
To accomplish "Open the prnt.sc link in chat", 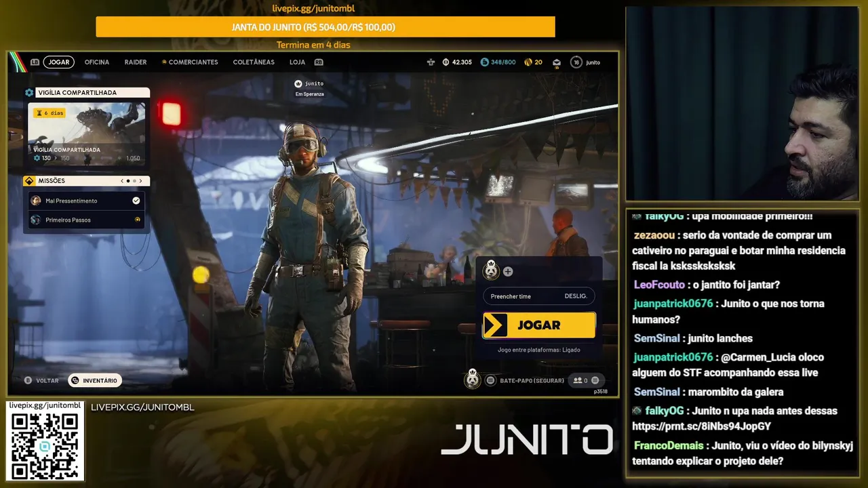I will [x=701, y=426].
